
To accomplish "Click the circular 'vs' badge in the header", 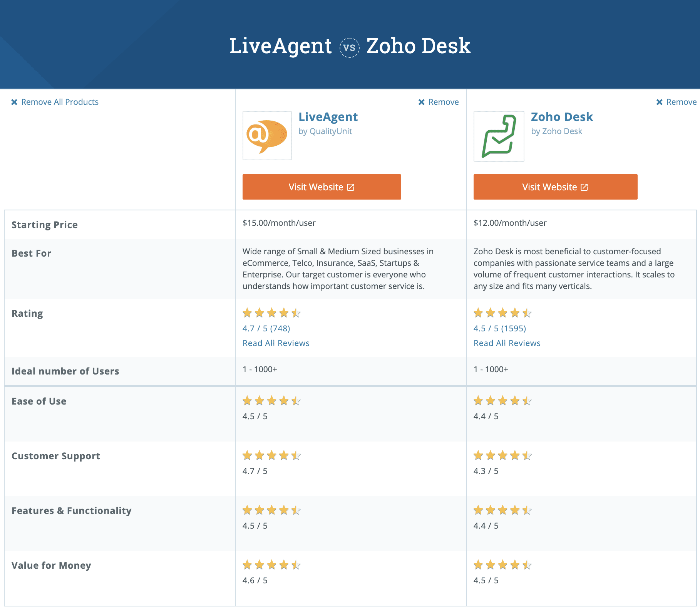I will (x=350, y=47).
